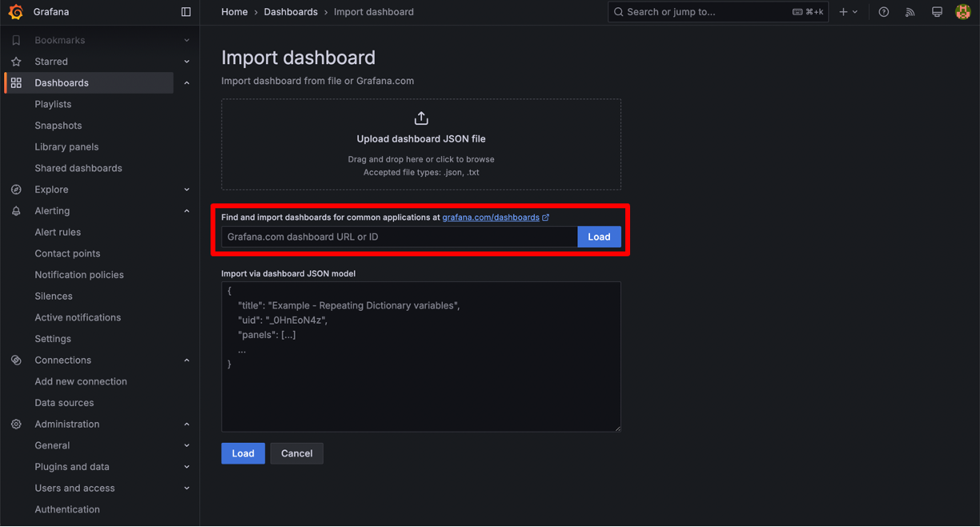
Task: Click the Load button beside URL field
Action: coord(599,237)
